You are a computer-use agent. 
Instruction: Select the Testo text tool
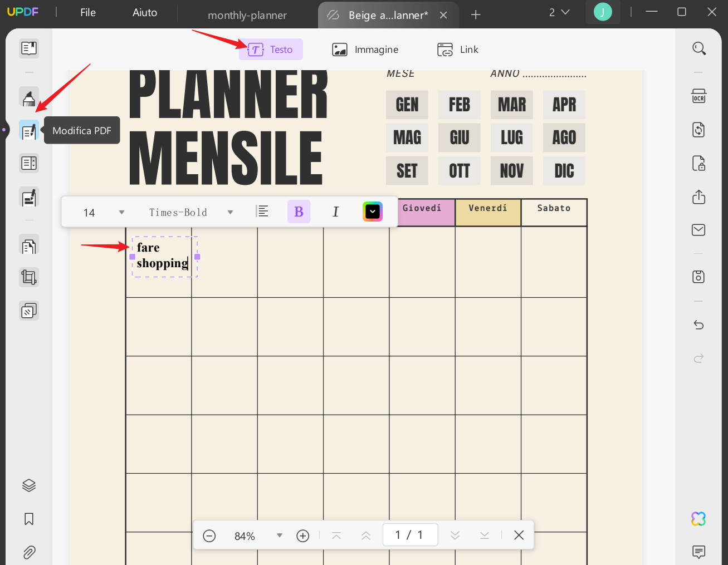click(x=271, y=50)
